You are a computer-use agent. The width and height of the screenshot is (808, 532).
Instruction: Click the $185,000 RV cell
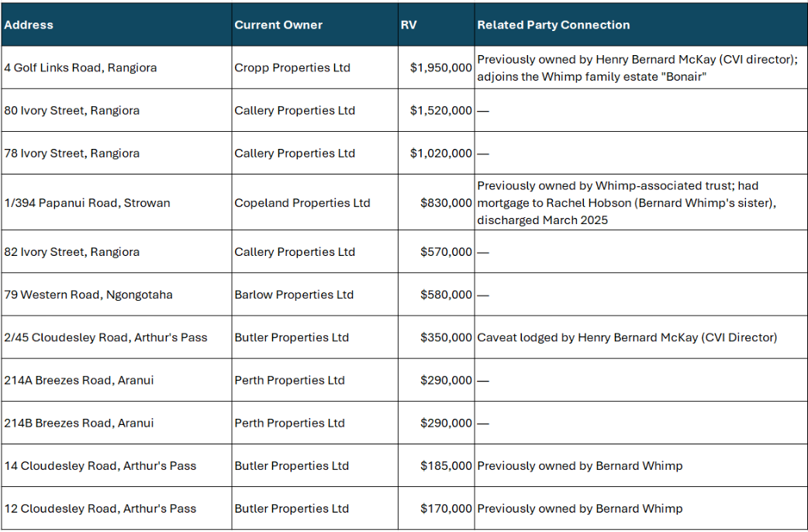click(446, 465)
